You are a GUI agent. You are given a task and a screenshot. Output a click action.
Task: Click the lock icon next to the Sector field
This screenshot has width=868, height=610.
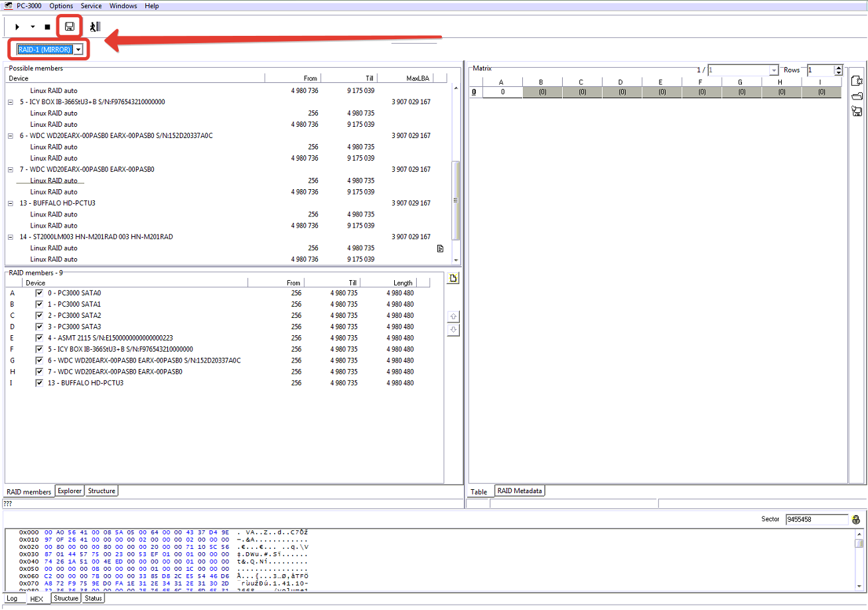coord(856,519)
